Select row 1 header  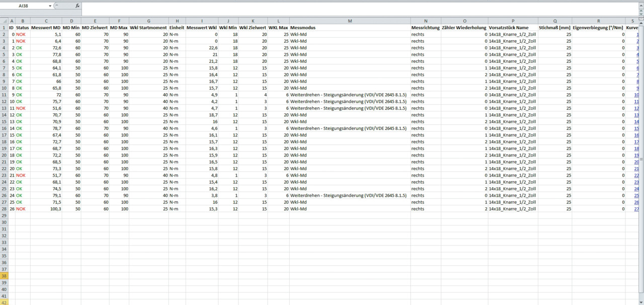point(4,28)
